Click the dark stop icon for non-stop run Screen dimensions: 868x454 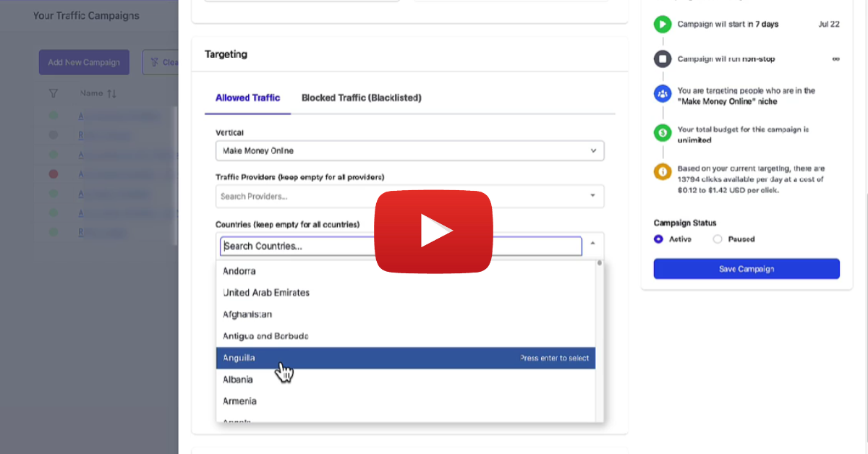point(662,59)
